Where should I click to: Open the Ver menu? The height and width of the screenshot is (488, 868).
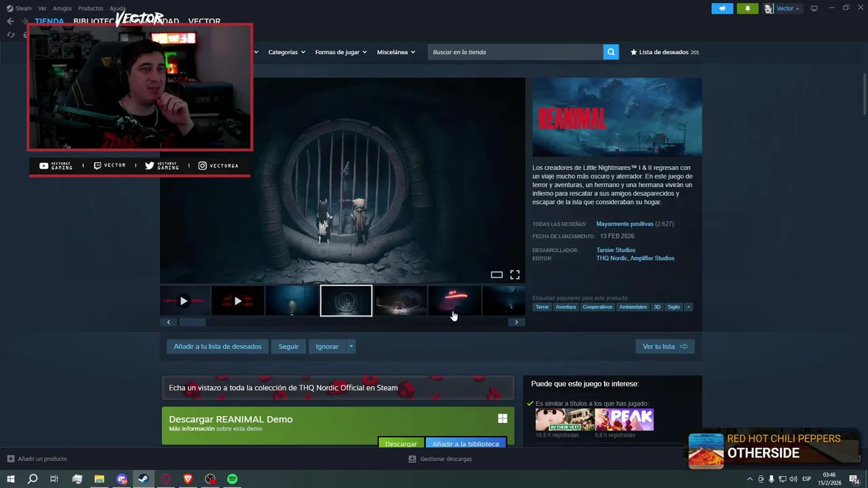click(42, 8)
